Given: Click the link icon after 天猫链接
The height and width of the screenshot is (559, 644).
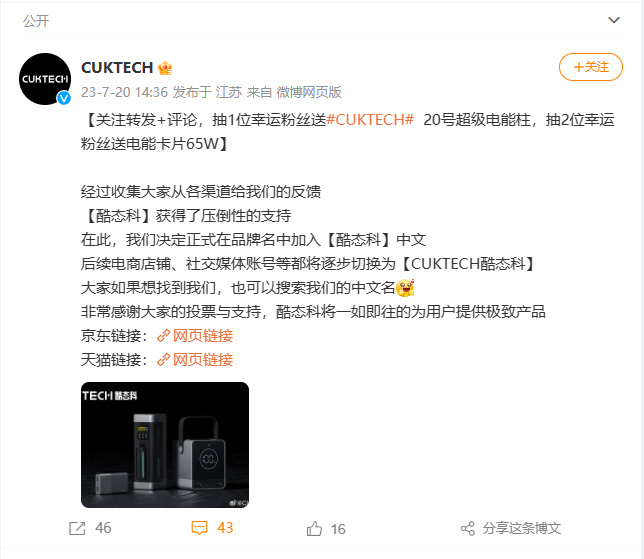Looking at the screenshot, I should [163, 360].
